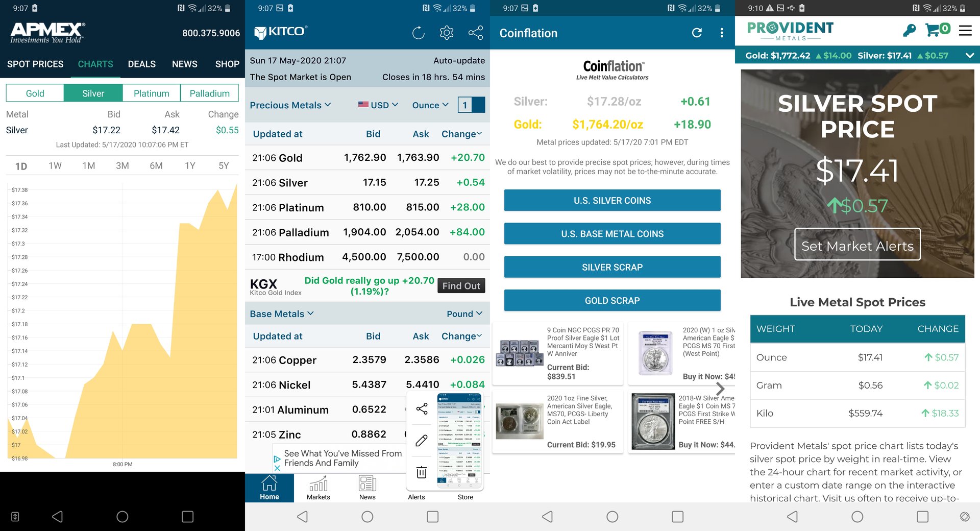Image resolution: width=980 pixels, height=531 pixels.
Task: Open Provident Metals shopping cart
Action: click(937, 30)
